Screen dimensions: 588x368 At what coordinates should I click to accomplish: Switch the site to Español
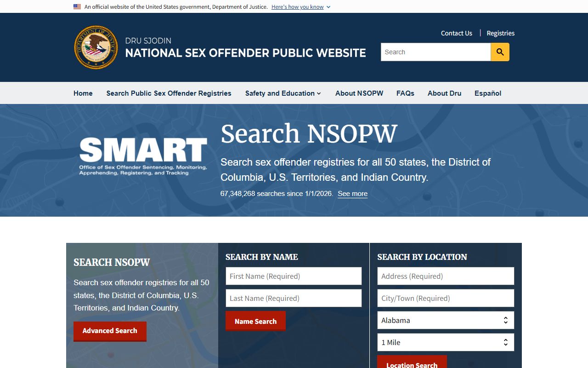[488, 93]
